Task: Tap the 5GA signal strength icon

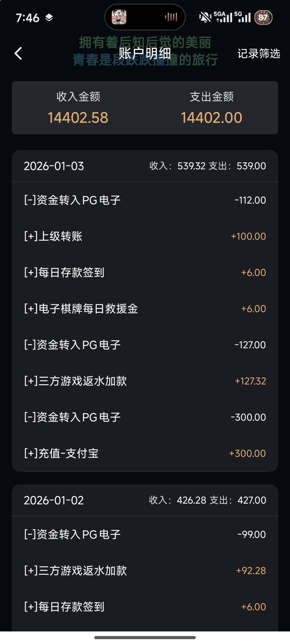Action: pyautogui.click(x=223, y=17)
